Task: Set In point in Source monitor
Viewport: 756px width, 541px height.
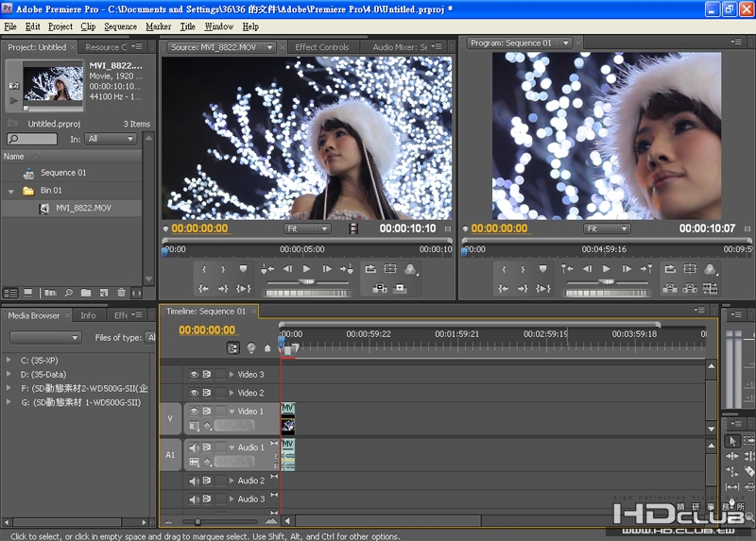Action: tap(204, 269)
